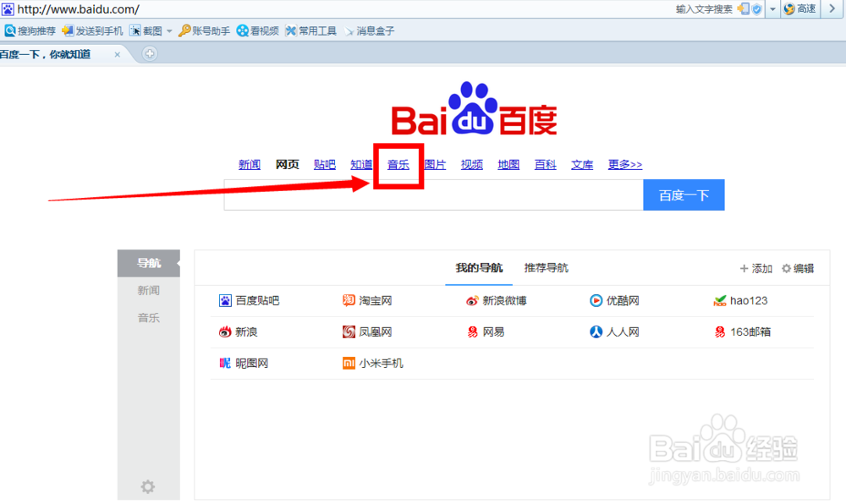Click + 添加 button

point(755,268)
